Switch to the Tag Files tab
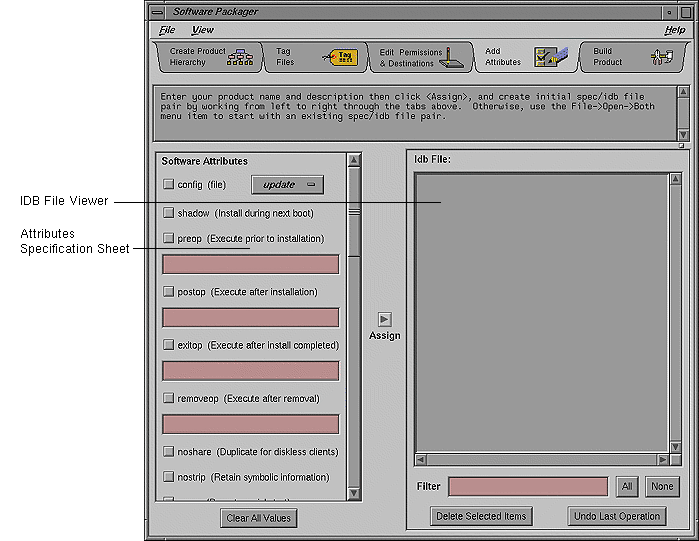 click(316, 57)
